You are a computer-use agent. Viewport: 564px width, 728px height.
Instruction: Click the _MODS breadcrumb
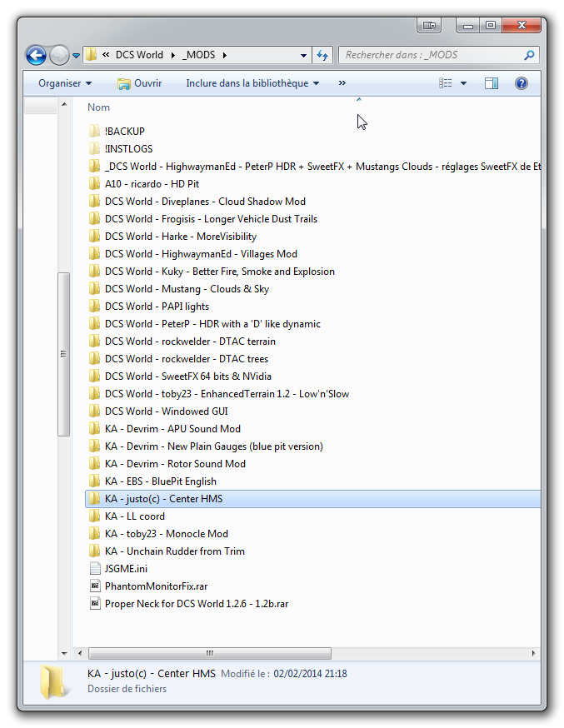click(x=198, y=55)
